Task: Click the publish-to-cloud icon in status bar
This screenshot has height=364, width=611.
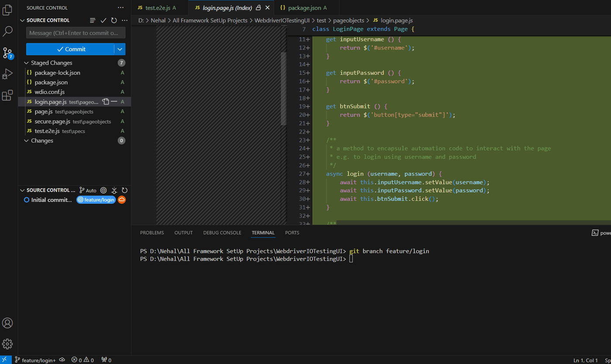Action: pyautogui.click(x=62, y=360)
